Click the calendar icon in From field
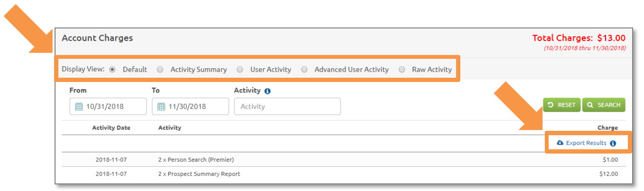The image size is (644, 191). pyautogui.click(x=79, y=107)
